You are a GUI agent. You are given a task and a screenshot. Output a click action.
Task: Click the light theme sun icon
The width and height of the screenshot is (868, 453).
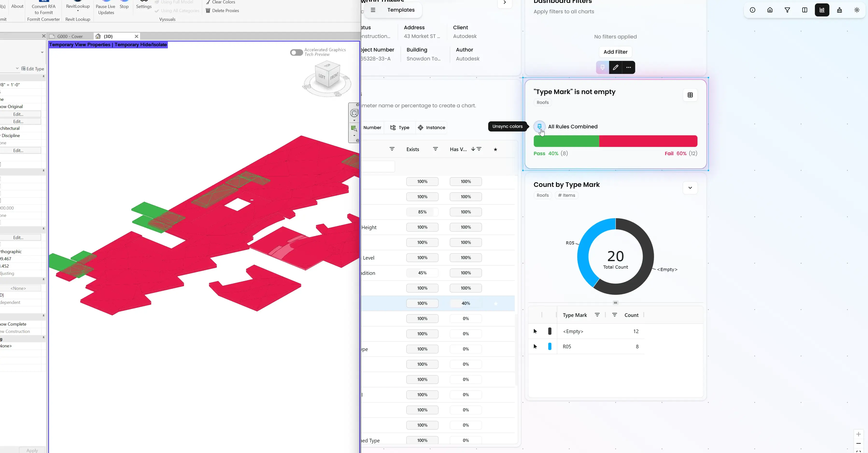[x=857, y=10]
